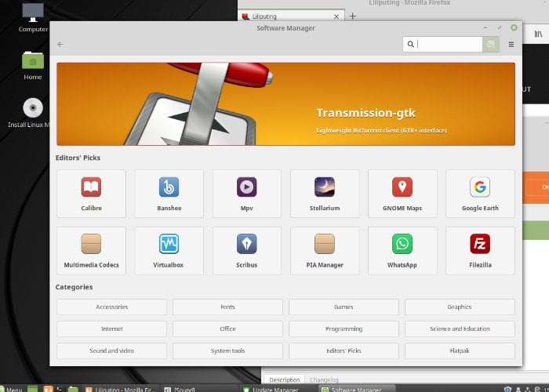Open the Editors' Picks category button

coord(344,350)
